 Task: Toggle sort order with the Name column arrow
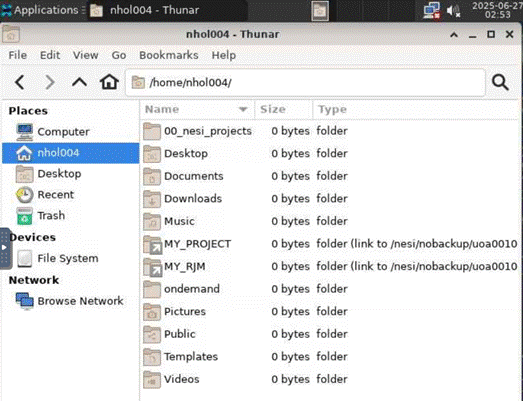click(x=243, y=109)
